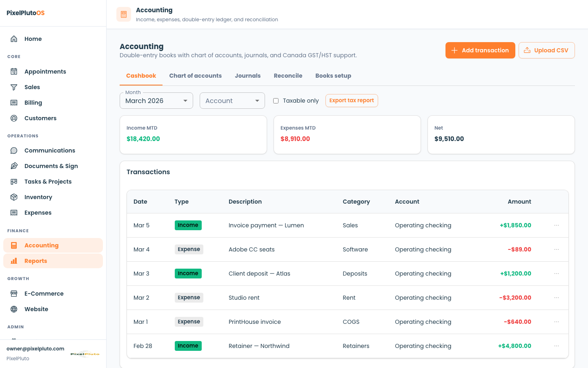Click the PixelPluto logo thumbnail in the sidebar footer
588x368 pixels.
[85, 354]
